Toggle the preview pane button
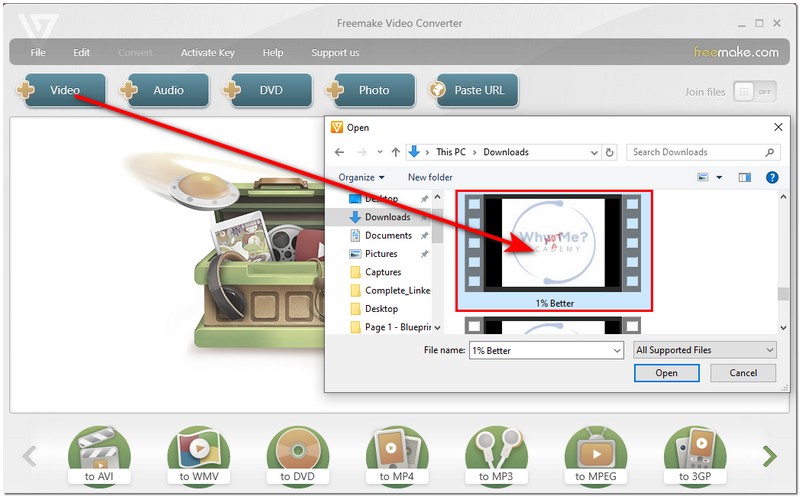This screenshot has height=497, width=800. (744, 177)
